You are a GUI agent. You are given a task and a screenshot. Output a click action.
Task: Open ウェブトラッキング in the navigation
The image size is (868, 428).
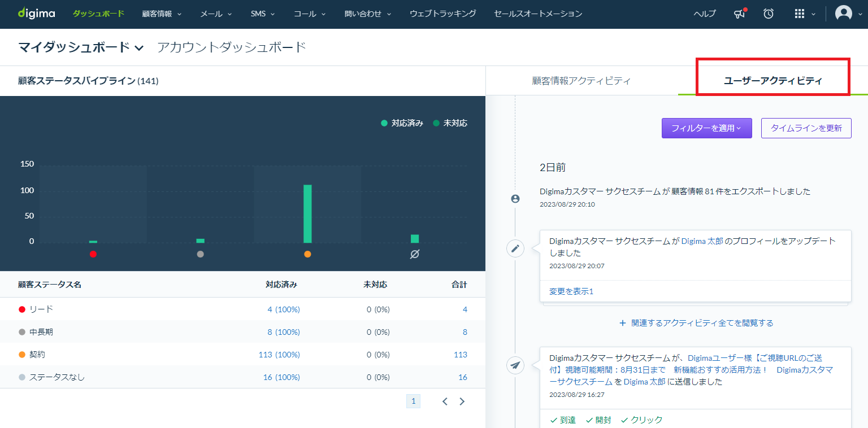[x=442, y=14]
